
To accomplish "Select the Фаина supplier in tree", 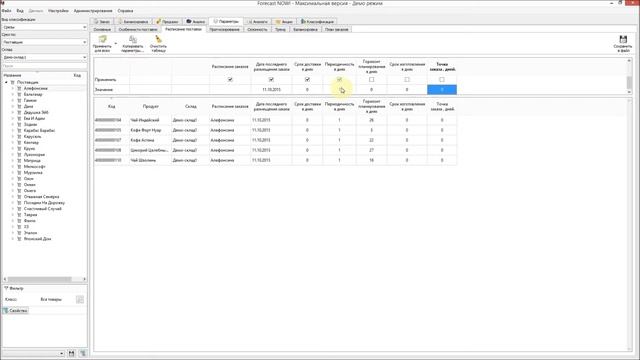I will [30, 221].
